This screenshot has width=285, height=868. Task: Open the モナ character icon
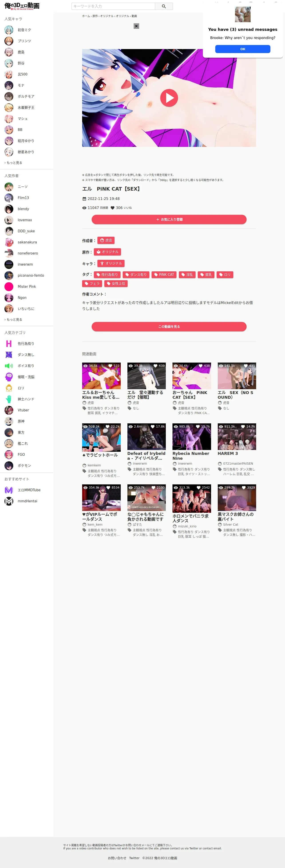(x=9, y=85)
